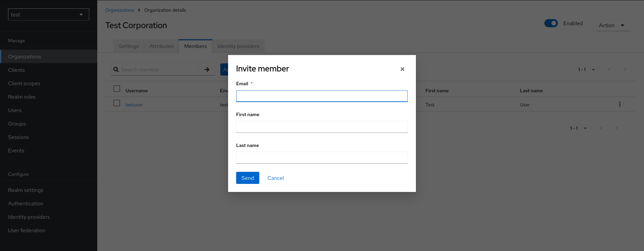Go to previous page in top pagination
This screenshot has width=644, height=251.
[609, 69]
